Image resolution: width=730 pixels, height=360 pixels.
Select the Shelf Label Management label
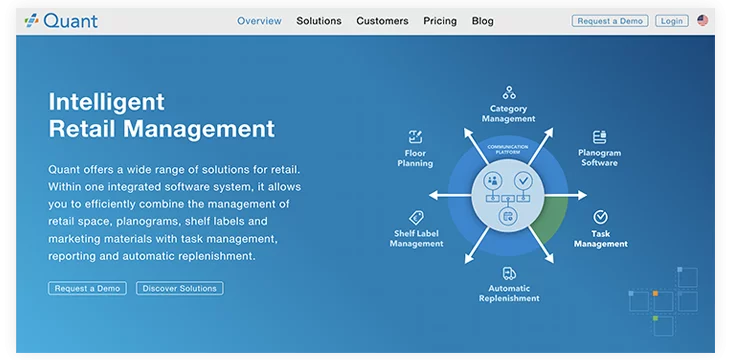point(416,238)
